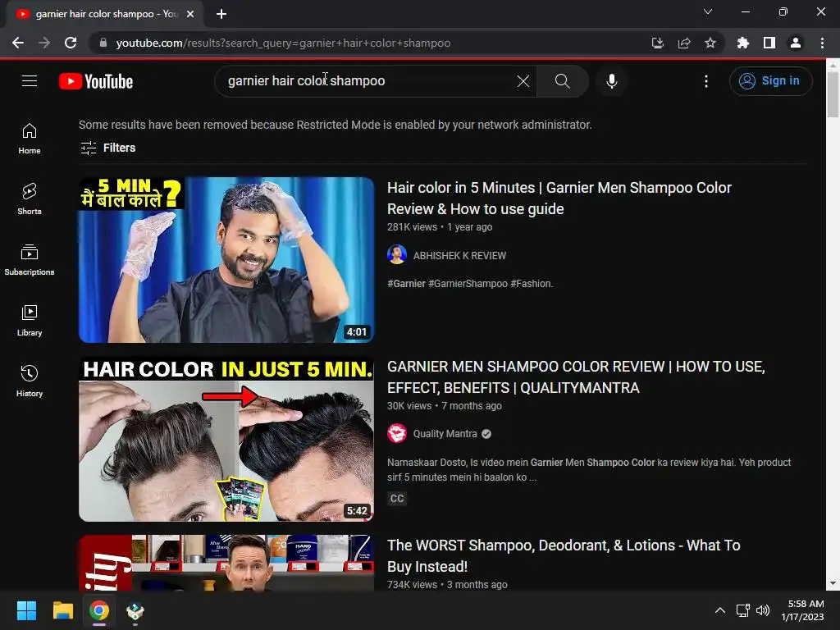View site info via lock icon
Screen dimensions: 840x630
(x=103, y=43)
